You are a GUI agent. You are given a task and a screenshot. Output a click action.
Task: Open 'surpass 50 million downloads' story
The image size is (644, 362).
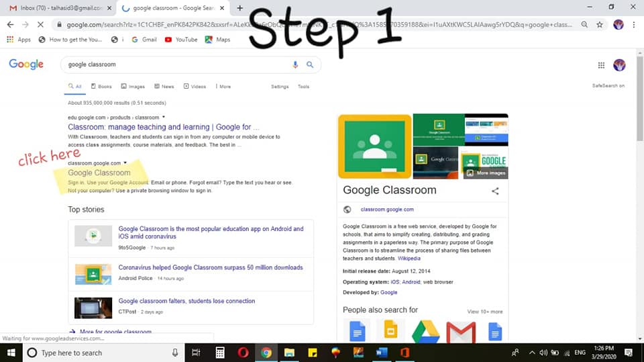click(x=211, y=267)
